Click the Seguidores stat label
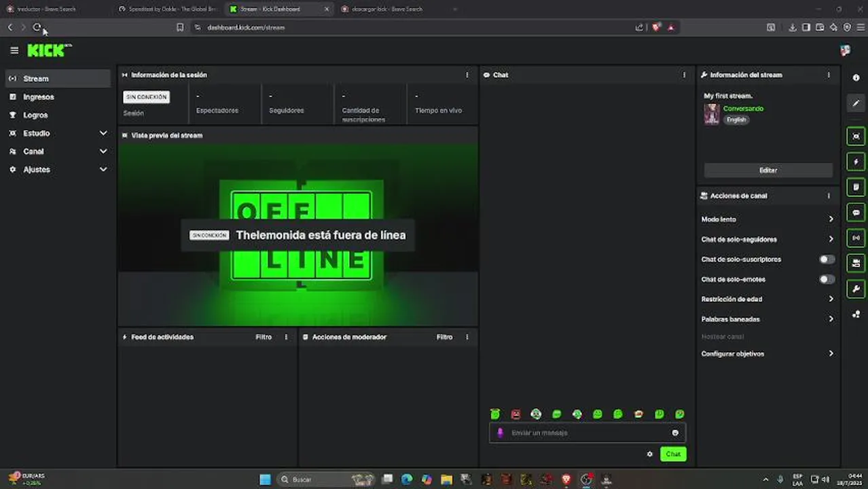 pos(287,110)
